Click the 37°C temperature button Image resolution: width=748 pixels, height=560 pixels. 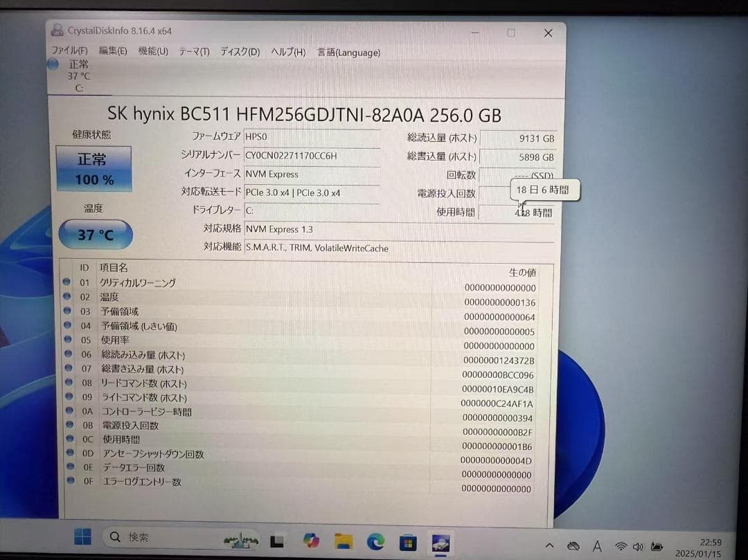coord(95,235)
